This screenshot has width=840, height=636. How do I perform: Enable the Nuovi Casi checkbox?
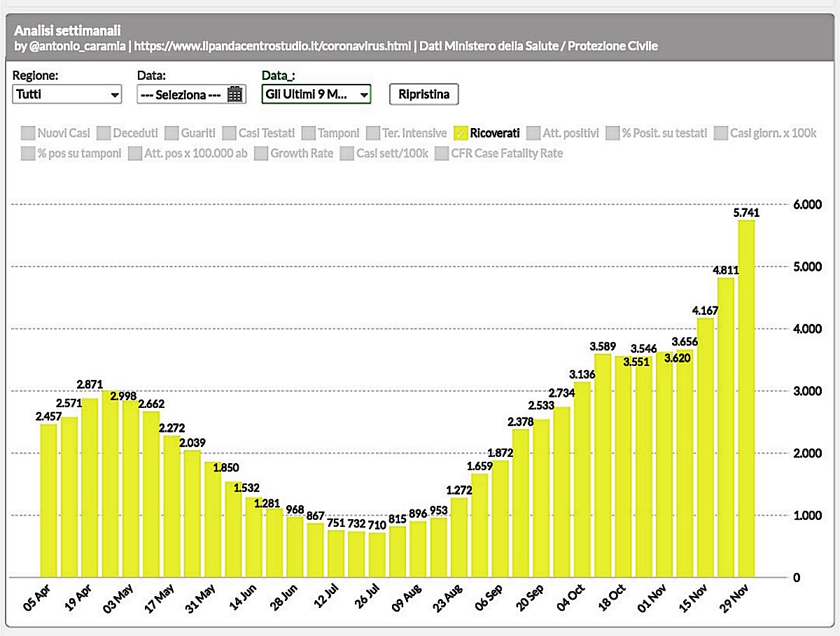click(x=28, y=133)
